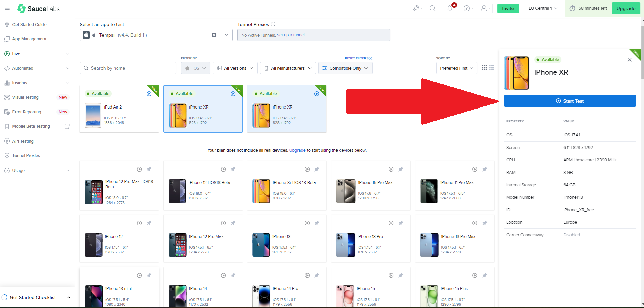
Task: Click the Tunnel Proxies info icon
Action: (273, 24)
